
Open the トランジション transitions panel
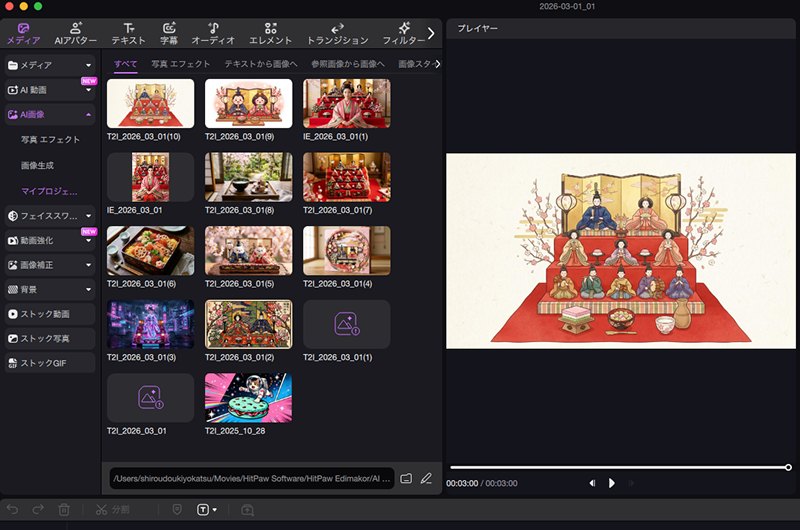pyautogui.click(x=337, y=33)
